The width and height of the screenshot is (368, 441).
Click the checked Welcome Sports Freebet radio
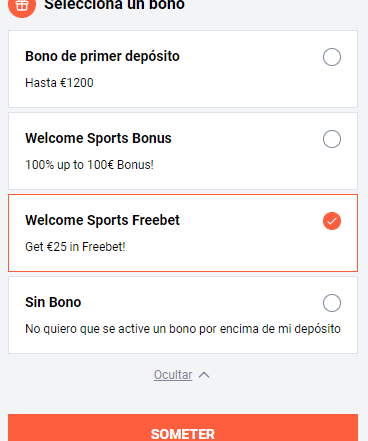click(332, 221)
